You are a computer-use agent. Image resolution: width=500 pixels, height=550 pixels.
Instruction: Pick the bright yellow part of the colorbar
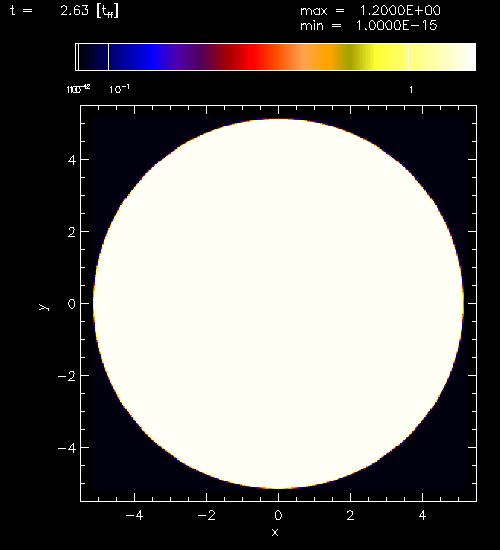tap(381, 57)
